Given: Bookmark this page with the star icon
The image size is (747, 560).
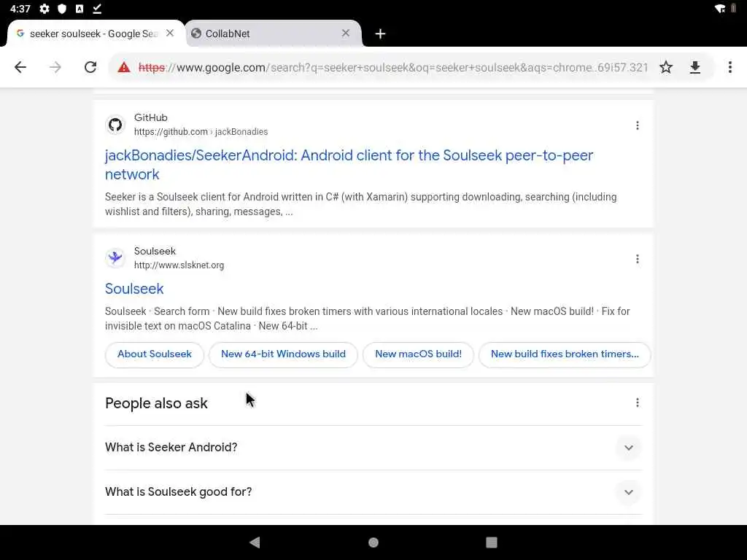Looking at the screenshot, I should [x=666, y=67].
